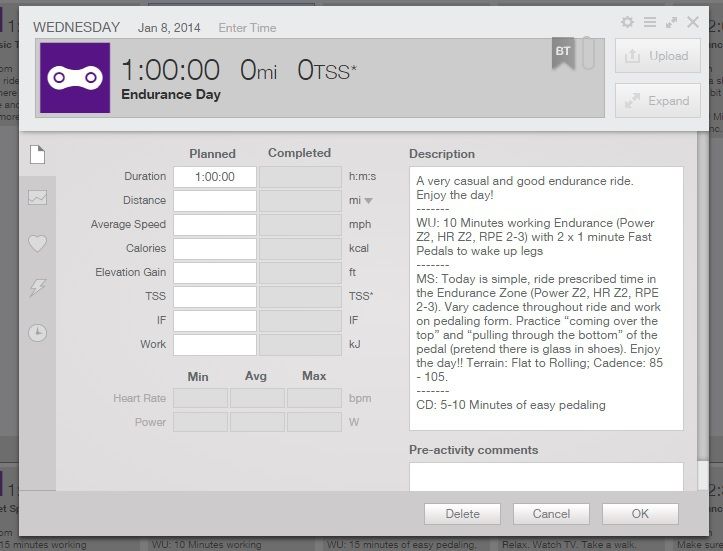Open the power lightning sidebar tab

(37, 287)
